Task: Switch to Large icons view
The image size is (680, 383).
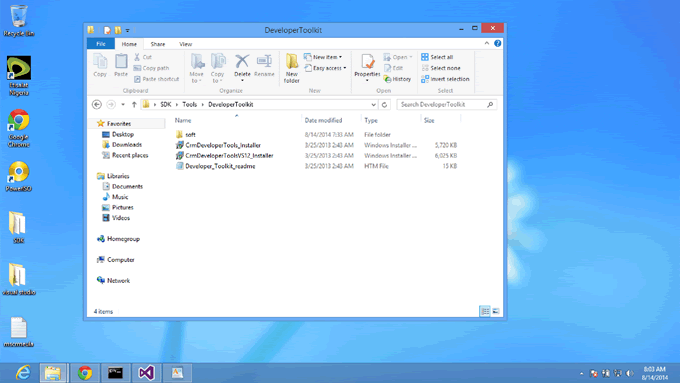Action: coord(496,311)
